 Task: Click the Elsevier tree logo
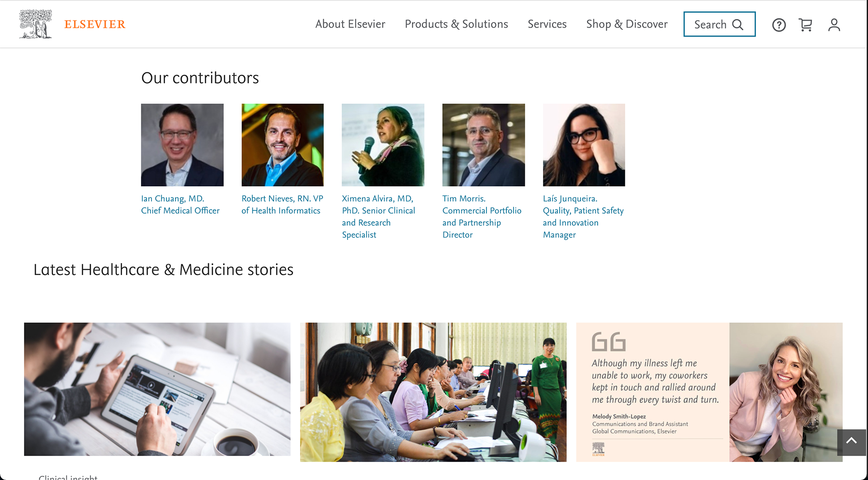pyautogui.click(x=36, y=24)
